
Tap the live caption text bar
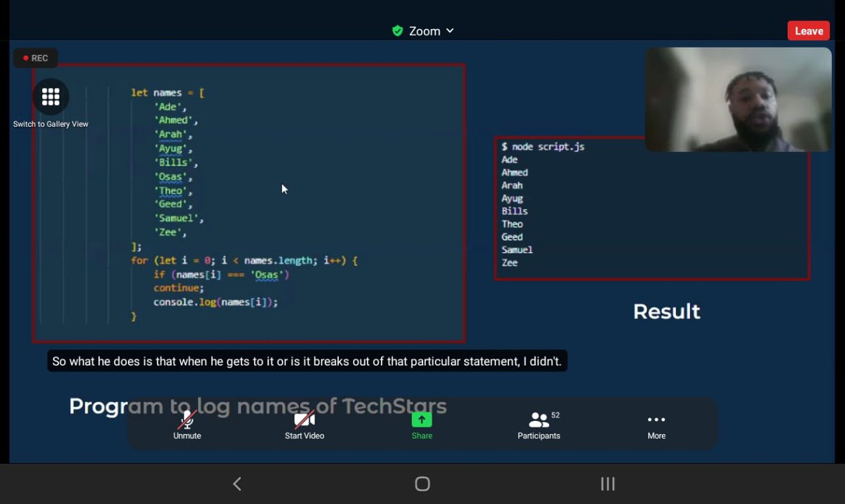(x=307, y=361)
